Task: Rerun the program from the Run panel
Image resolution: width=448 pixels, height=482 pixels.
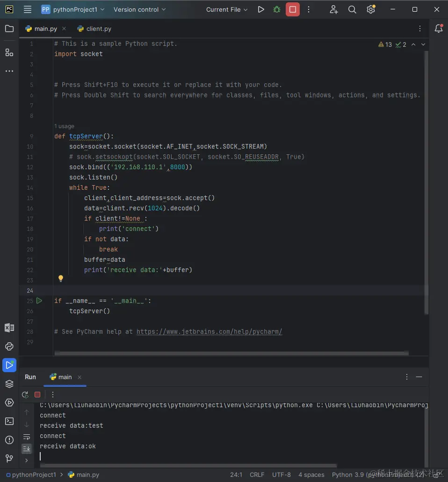Action: click(25, 395)
